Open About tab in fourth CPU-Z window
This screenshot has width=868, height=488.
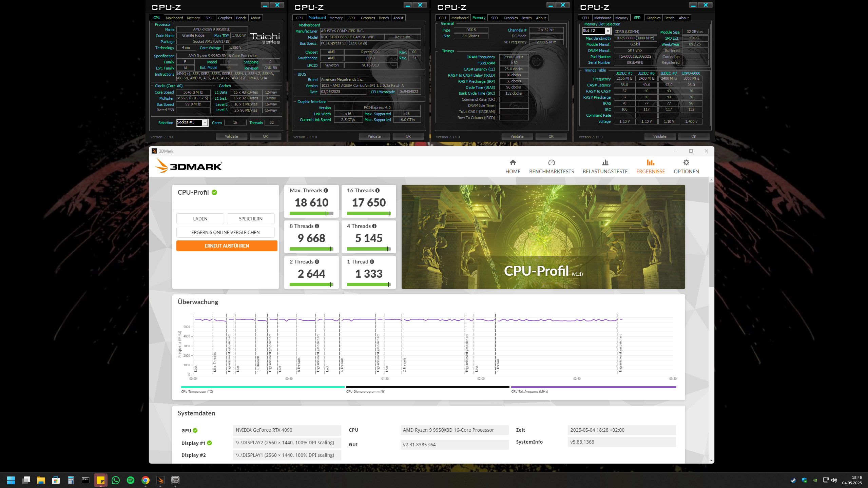coord(684,18)
